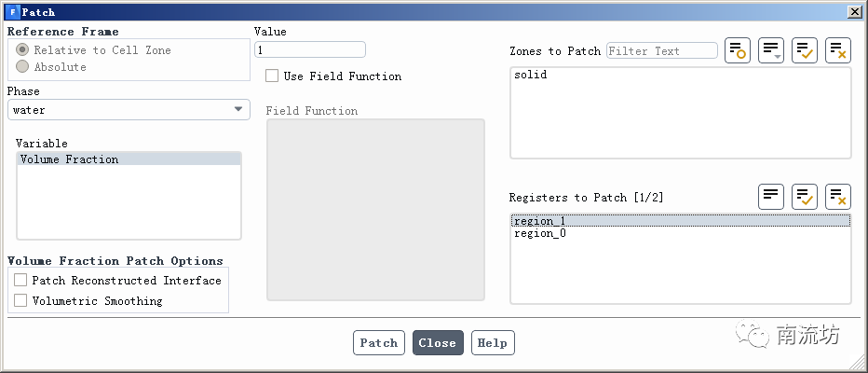Click the Zones to Patch filter-match toggle icon
Screen dimensions: 868x373
[738, 50]
